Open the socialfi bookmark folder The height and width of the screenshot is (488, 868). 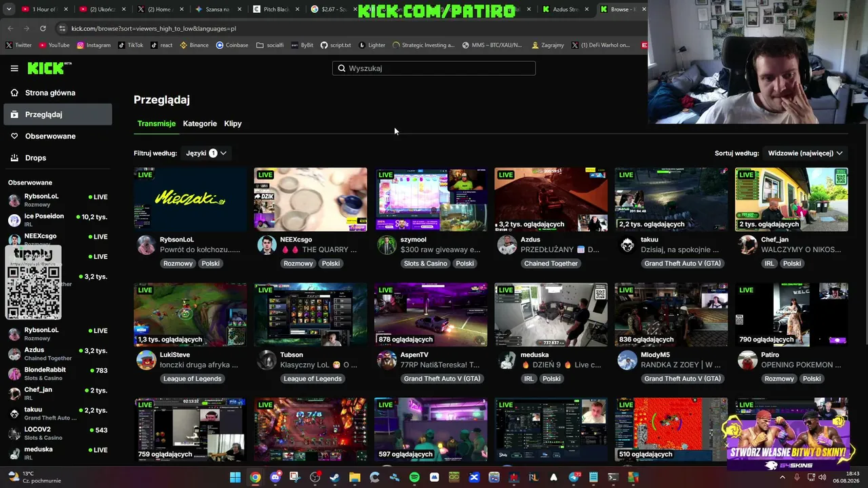point(270,45)
